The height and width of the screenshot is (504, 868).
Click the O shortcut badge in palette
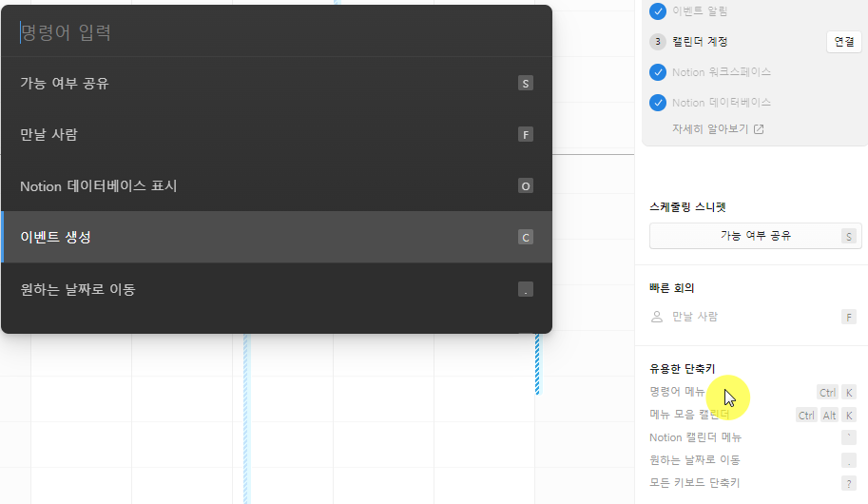point(526,186)
